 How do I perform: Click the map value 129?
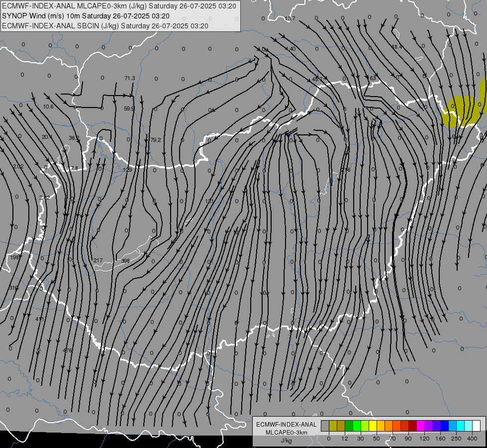pyautogui.click(x=128, y=170)
